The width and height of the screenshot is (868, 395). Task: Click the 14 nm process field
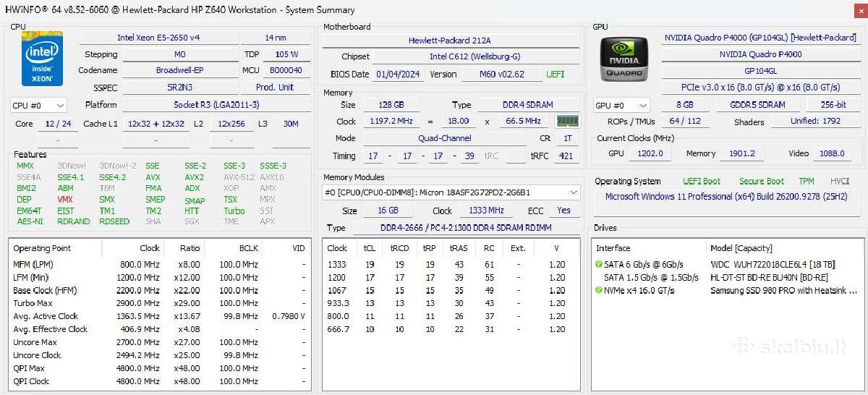[276, 38]
